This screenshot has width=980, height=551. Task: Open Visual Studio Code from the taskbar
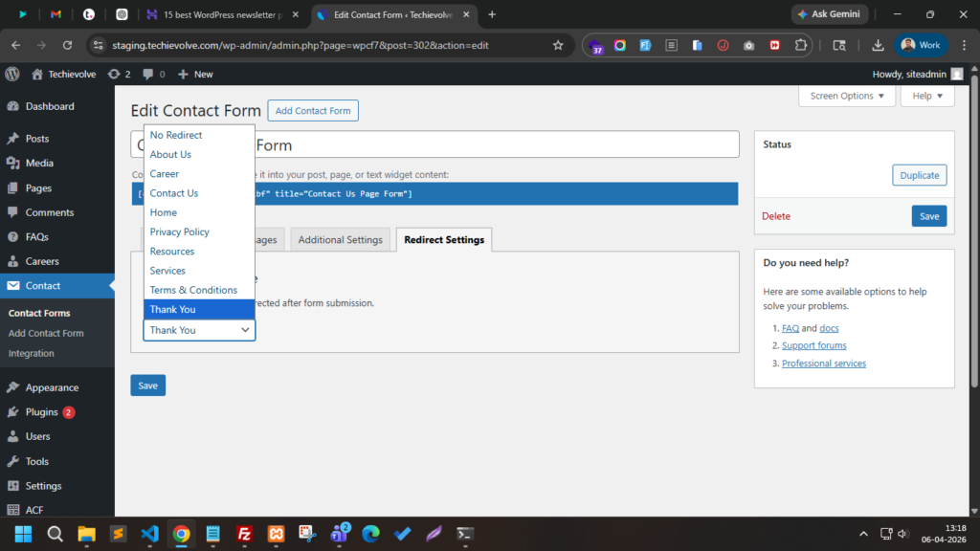(x=149, y=534)
